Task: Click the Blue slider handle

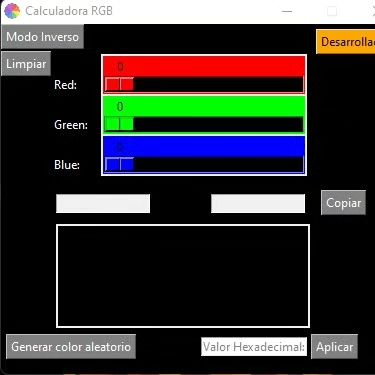Action: click(119, 164)
